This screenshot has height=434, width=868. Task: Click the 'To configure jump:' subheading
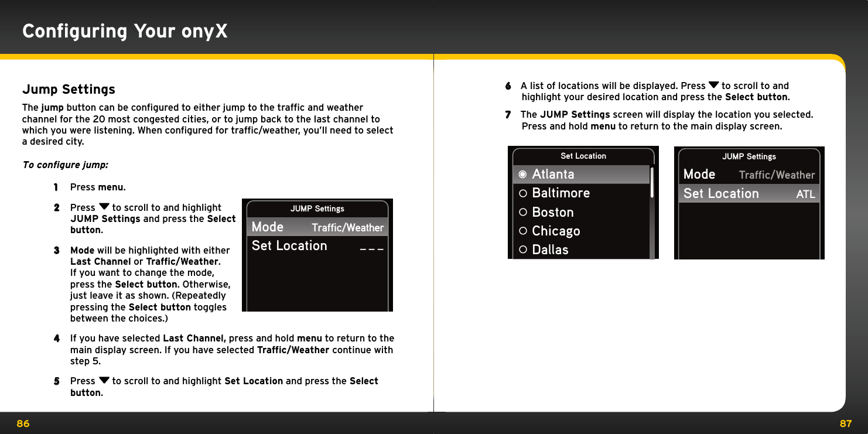(65, 165)
